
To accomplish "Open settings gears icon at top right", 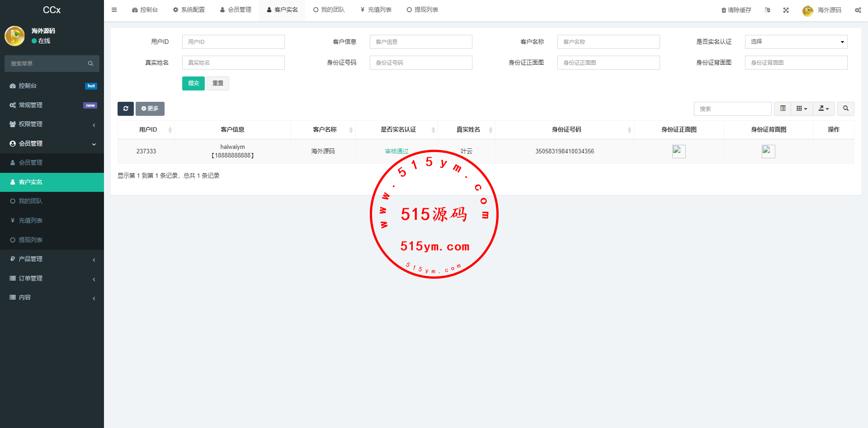I will (858, 10).
